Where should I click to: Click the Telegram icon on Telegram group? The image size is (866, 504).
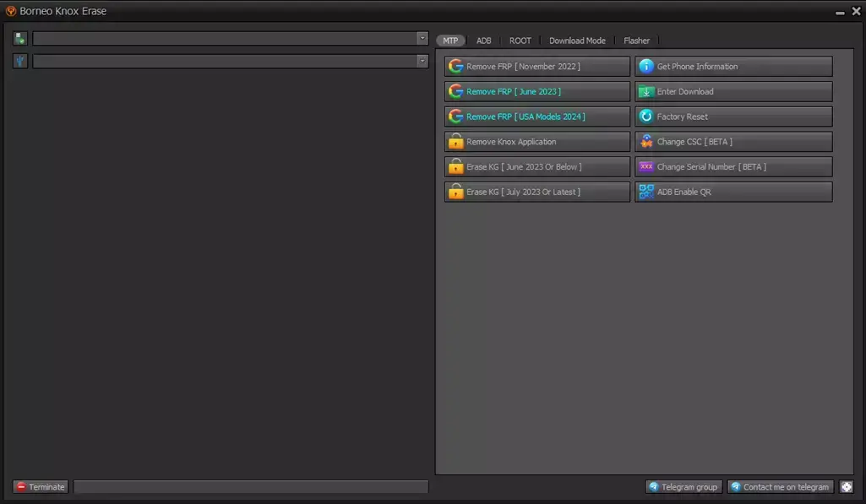[x=654, y=487]
